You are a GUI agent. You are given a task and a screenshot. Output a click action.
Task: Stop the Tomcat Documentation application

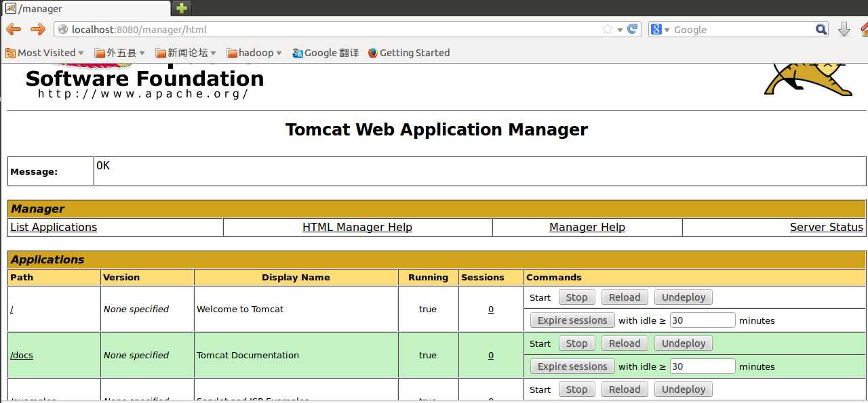[x=576, y=343]
